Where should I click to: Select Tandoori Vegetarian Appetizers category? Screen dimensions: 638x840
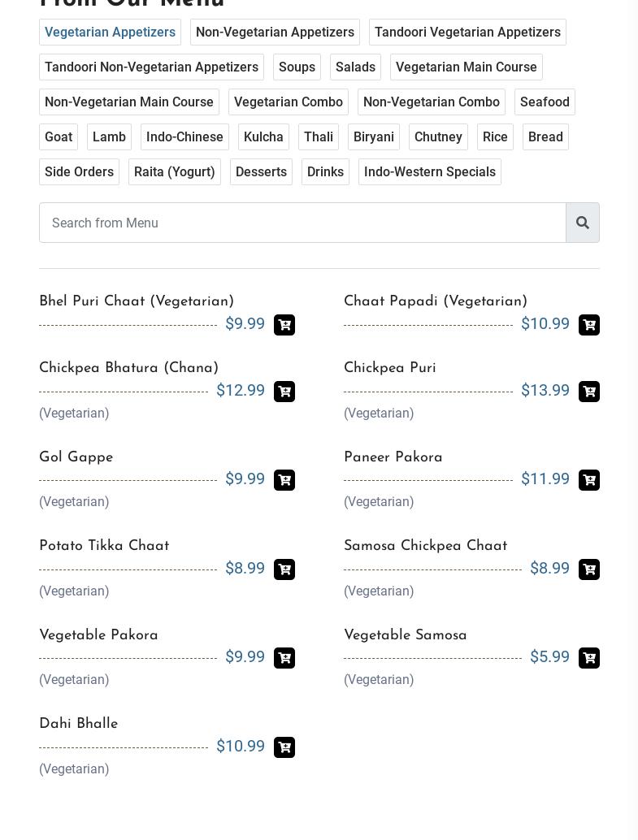(467, 32)
